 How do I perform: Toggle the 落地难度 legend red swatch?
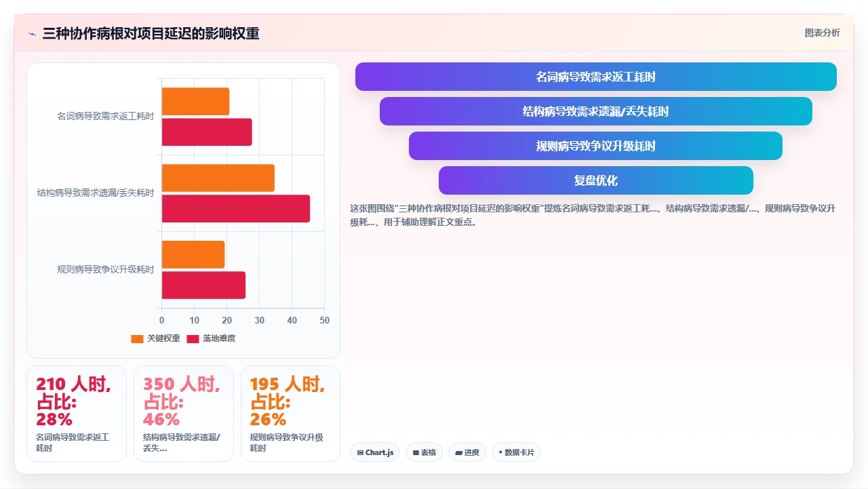pos(193,338)
